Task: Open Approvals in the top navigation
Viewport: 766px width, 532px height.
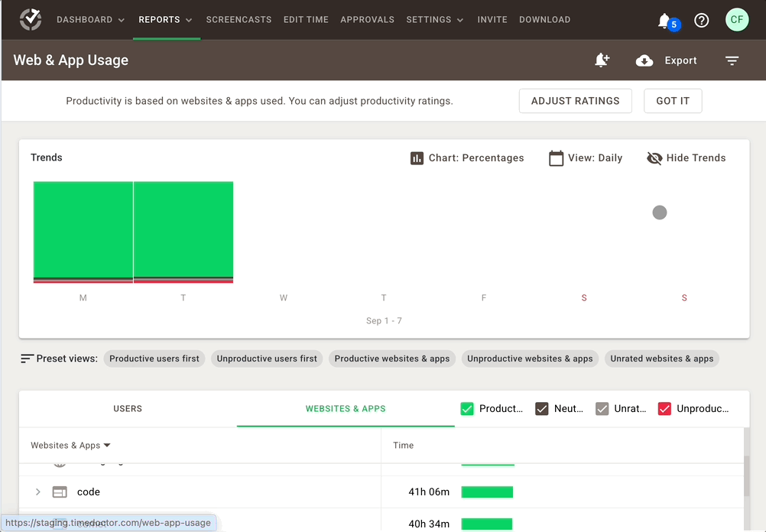Action: (x=368, y=20)
